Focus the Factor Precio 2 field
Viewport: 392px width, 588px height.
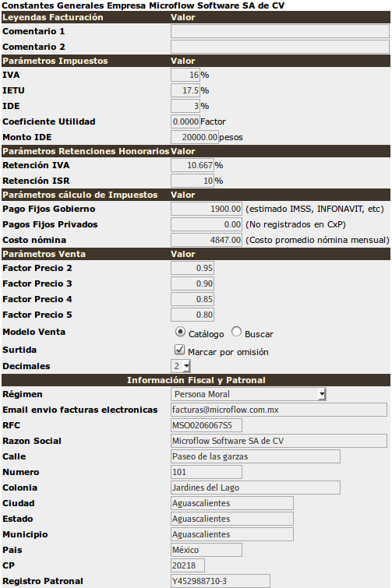click(192, 268)
